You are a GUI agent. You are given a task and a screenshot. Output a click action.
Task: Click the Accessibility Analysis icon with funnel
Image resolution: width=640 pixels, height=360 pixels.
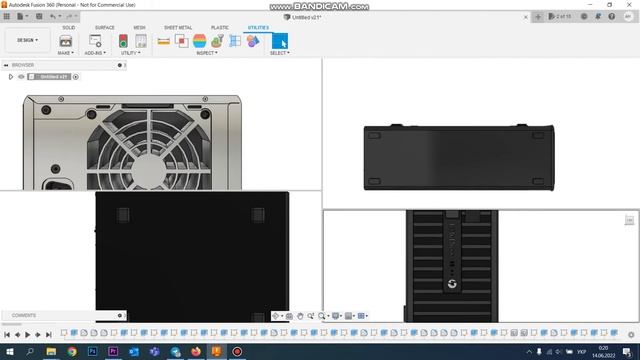(x=217, y=41)
